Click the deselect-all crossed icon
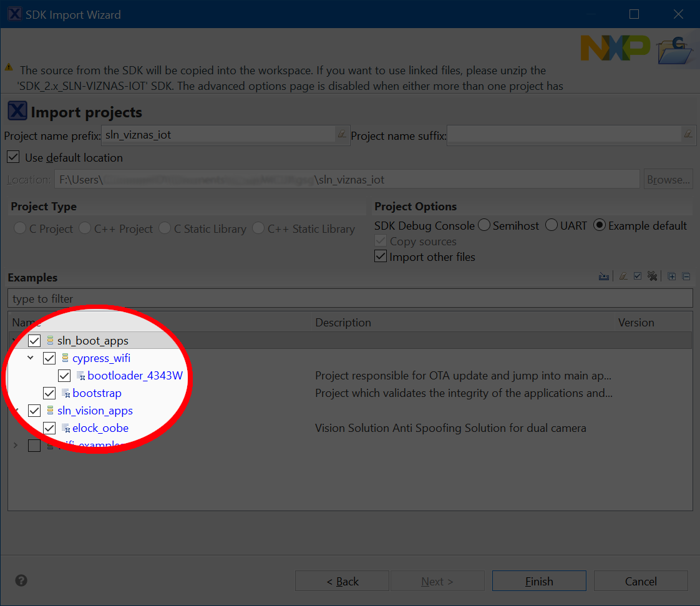This screenshot has height=606, width=700. [x=653, y=276]
